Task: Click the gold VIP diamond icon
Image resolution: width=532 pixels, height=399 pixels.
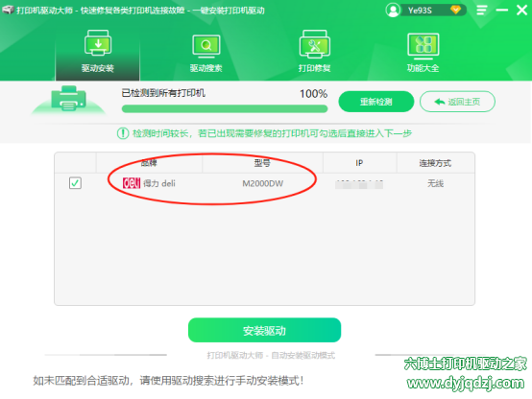Action: (456, 11)
